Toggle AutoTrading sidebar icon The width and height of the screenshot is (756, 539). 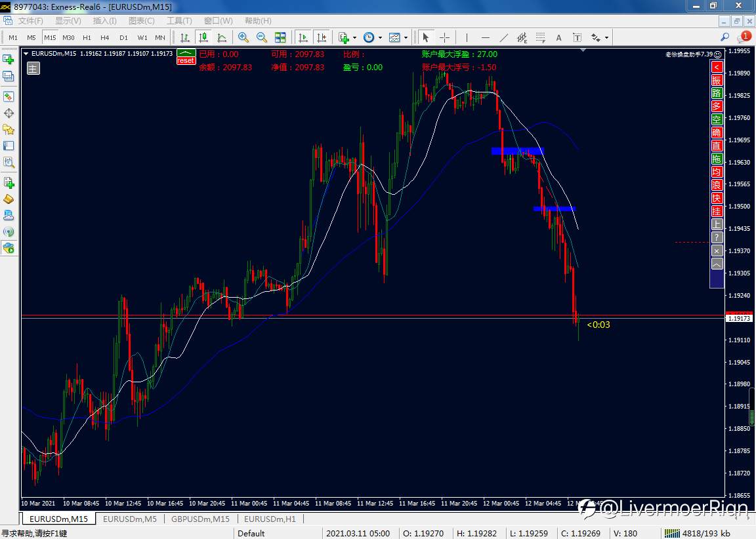coord(9,248)
